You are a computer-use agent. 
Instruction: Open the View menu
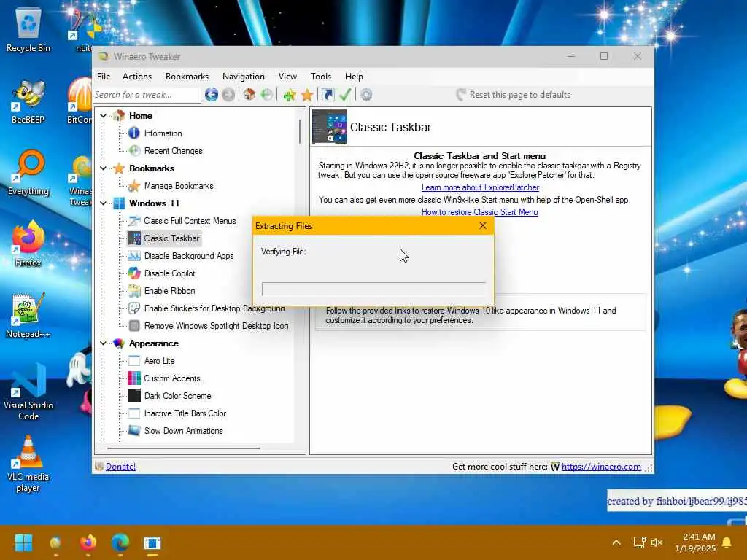click(x=287, y=77)
